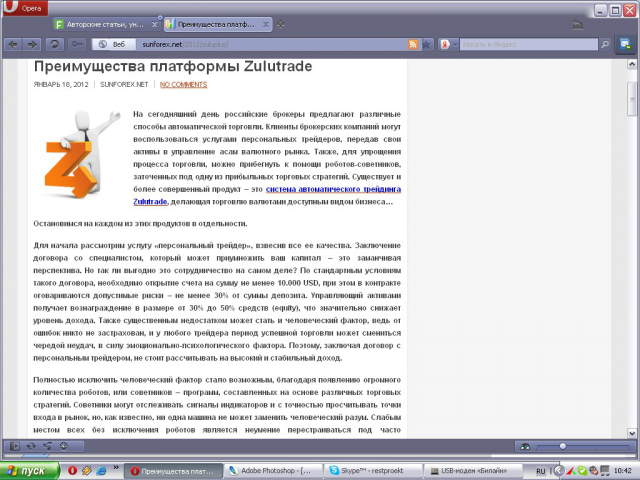Toggle the panels sidebar icon in status bar
The height and width of the screenshot is (480, 640).
tap(14, 446)
